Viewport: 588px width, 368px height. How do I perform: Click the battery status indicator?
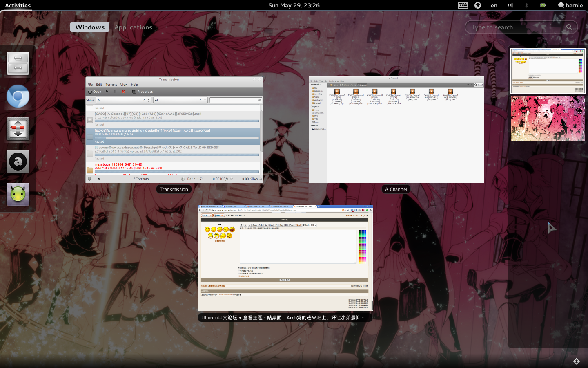click(x=543, y=5)
